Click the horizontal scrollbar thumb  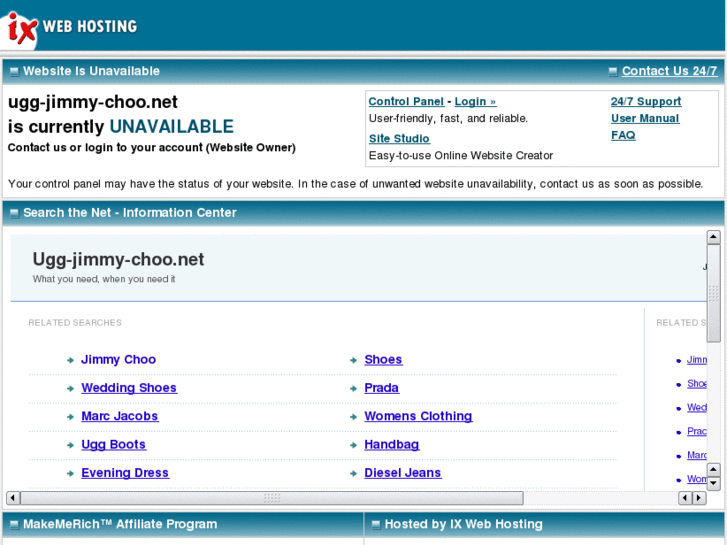(x=272, y=498)
